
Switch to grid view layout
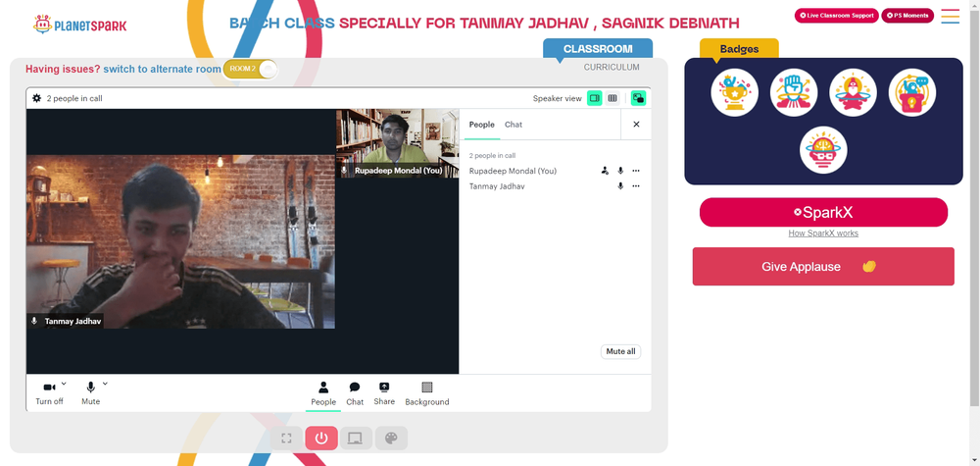[x=612, y=98]
